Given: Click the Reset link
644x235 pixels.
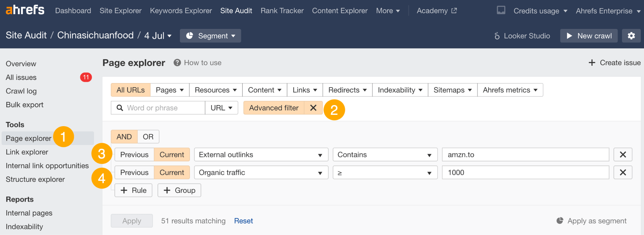Looking at the screenshot, I should [x=243, y=221].
